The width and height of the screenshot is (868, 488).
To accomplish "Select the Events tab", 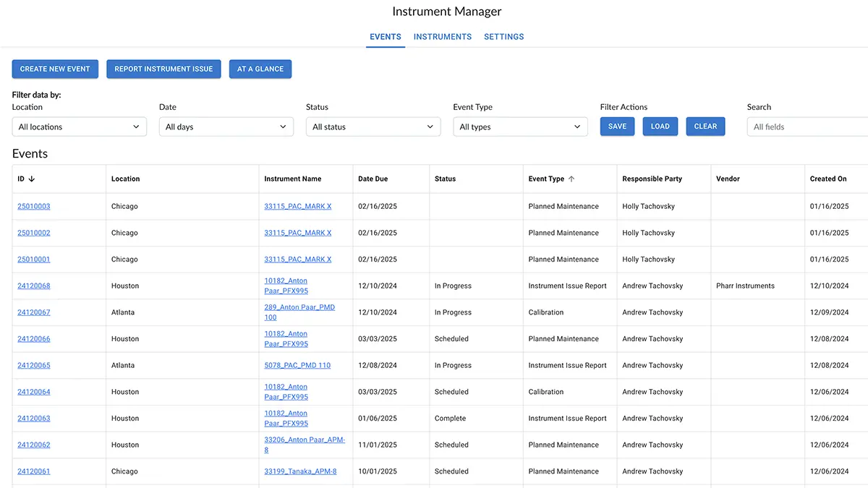I will point(385,37).
